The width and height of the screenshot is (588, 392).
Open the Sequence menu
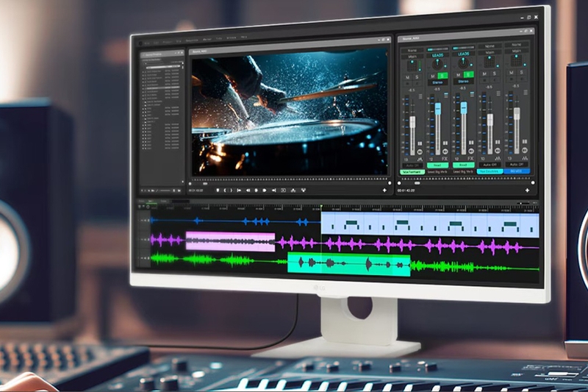point(192,40)
